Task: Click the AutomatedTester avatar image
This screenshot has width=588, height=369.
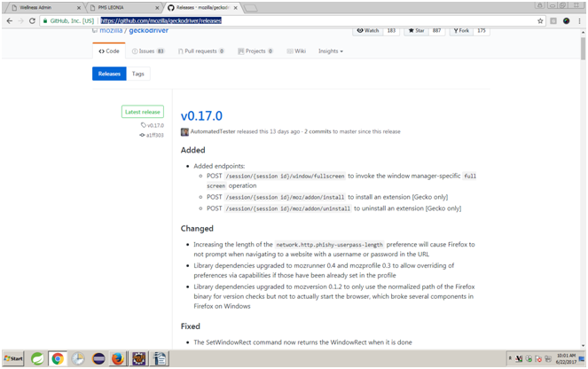Action: tap(184, 131)
